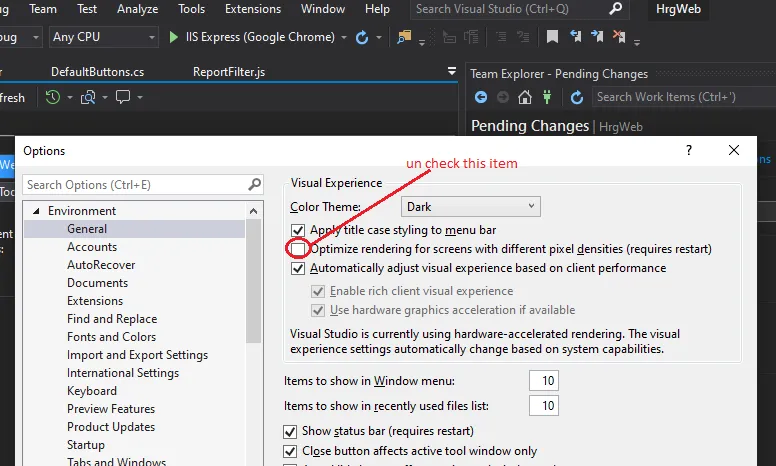Click the Options dialog help question mark
776x466 pixels.
688,150
